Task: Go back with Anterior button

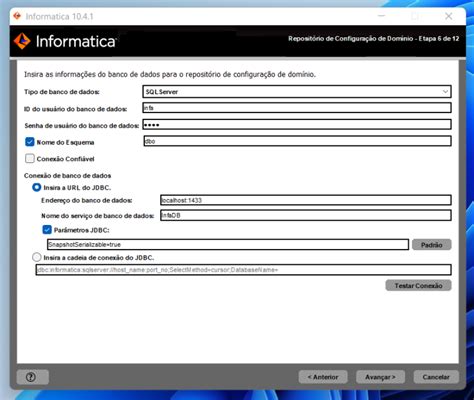Action: click(323, 377)
